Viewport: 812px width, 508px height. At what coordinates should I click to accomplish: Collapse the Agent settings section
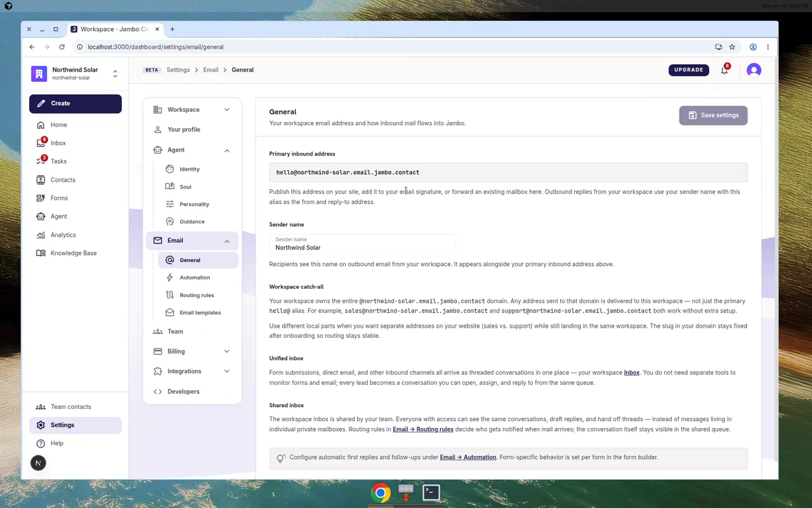[x=192, y=150]
